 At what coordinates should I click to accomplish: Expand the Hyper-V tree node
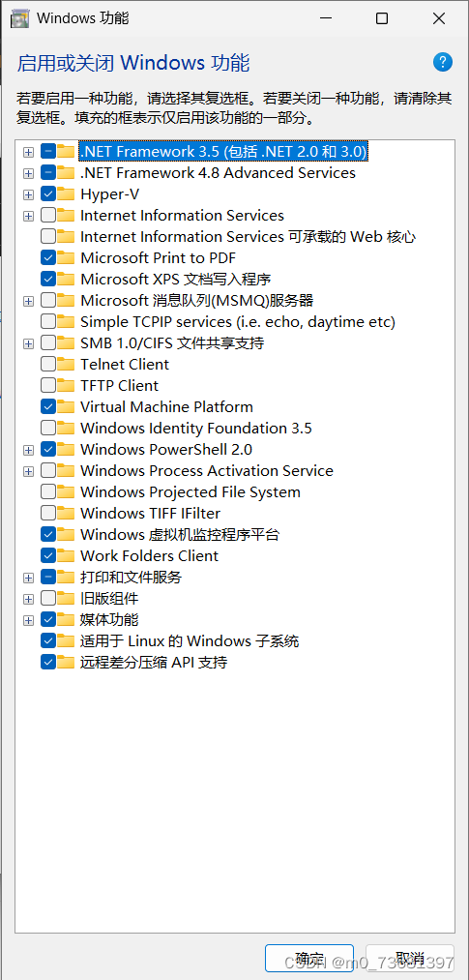coord(28,194)
